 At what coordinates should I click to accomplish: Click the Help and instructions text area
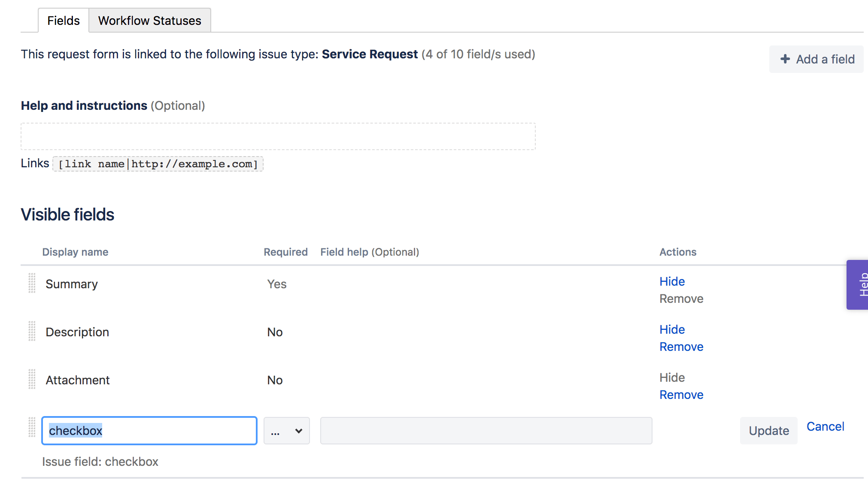coord(278,136)
